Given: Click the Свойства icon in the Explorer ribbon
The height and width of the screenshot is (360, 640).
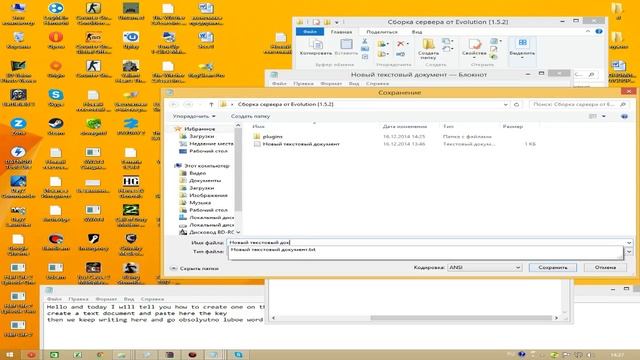Looking at the screenshot, I should coord(474,44).
